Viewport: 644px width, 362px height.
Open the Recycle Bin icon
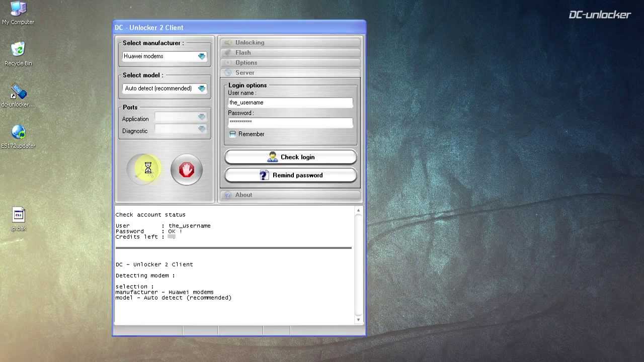coord(18,54)
